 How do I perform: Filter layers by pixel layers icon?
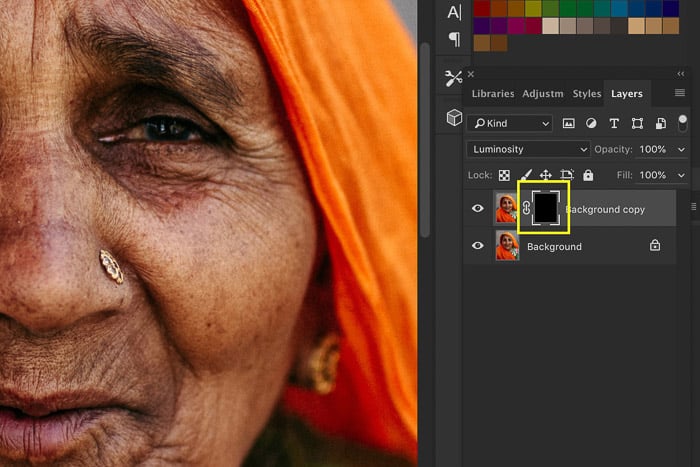568,124
